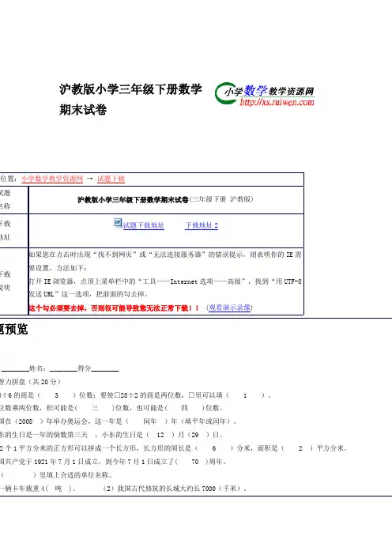
Task: Click the text 智力拼盘（共 20 分）
Action: [30, 382]
